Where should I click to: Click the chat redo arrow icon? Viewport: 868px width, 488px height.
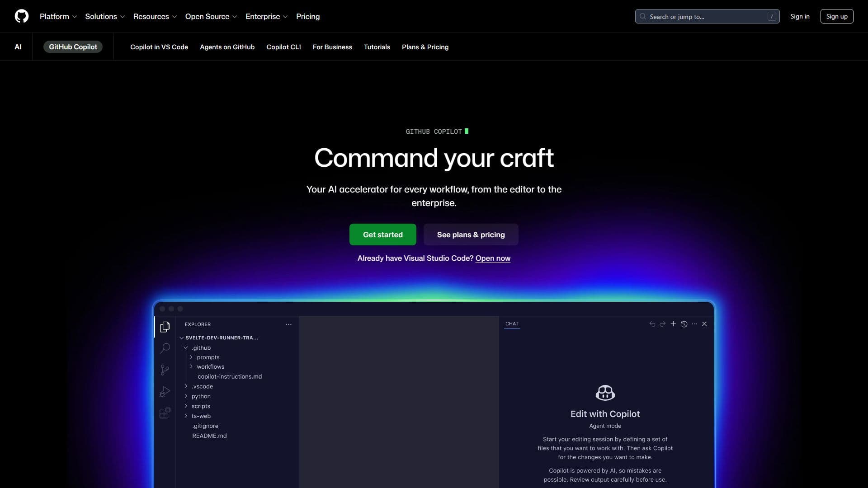662,324
